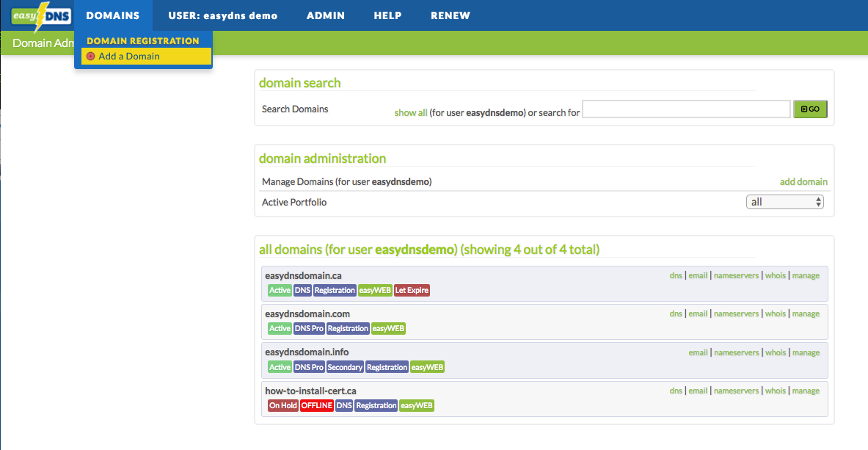Open the ADMIN menu

[326, 15]
